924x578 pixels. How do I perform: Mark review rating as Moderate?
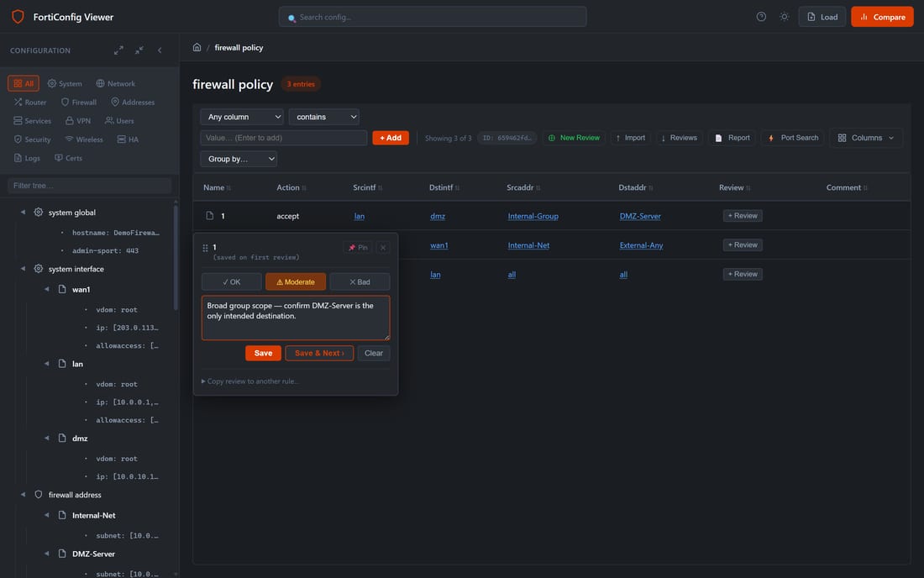point(295,281)
